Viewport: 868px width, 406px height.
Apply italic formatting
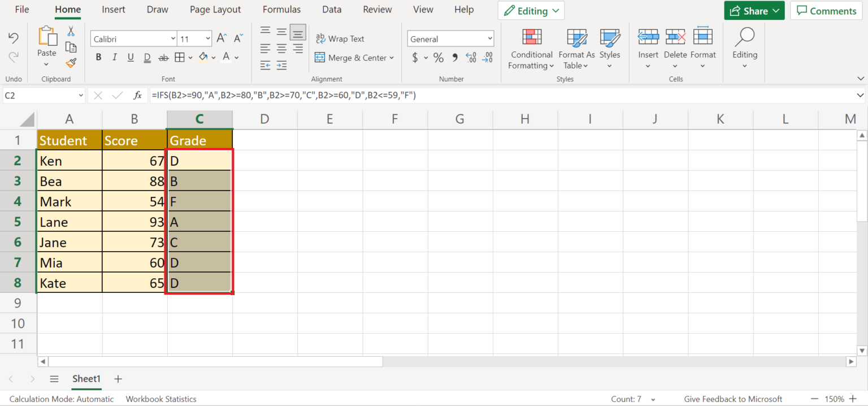114,57
